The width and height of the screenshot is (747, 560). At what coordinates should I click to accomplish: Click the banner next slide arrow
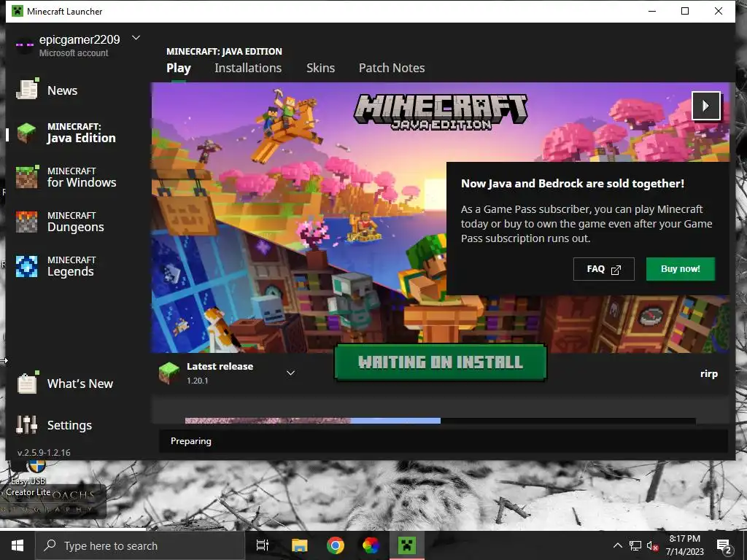click(705, 106)
